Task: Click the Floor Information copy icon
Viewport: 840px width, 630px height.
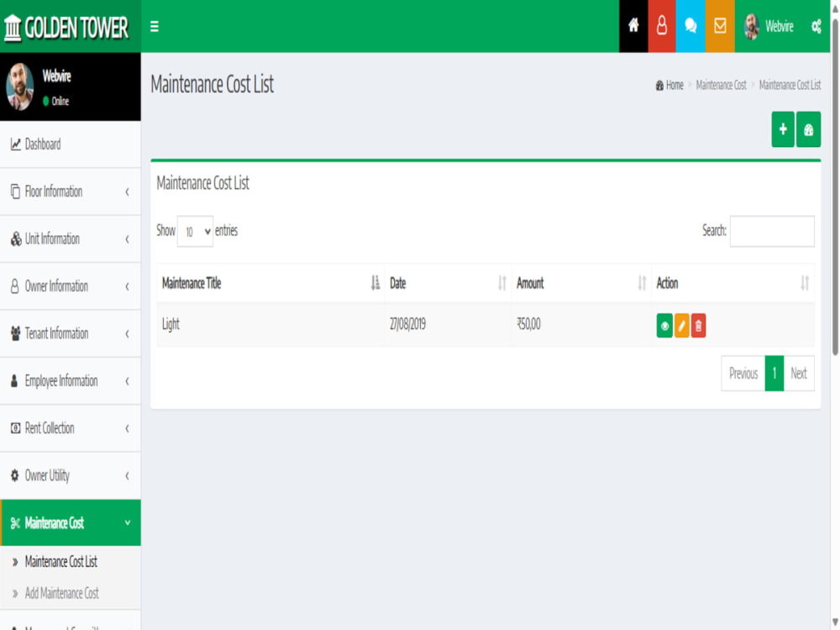Action: [15, 192]
